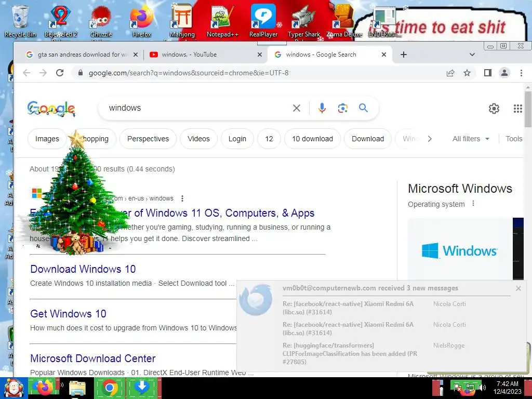Click Microsoft Windows knowledge panel title

460,189
